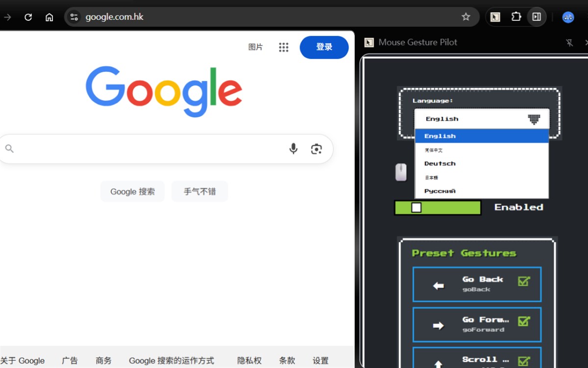Pin the Mouse Gesture Pilot side panel
The height and width of the screenshot is (368, 588).
(569, 43)
